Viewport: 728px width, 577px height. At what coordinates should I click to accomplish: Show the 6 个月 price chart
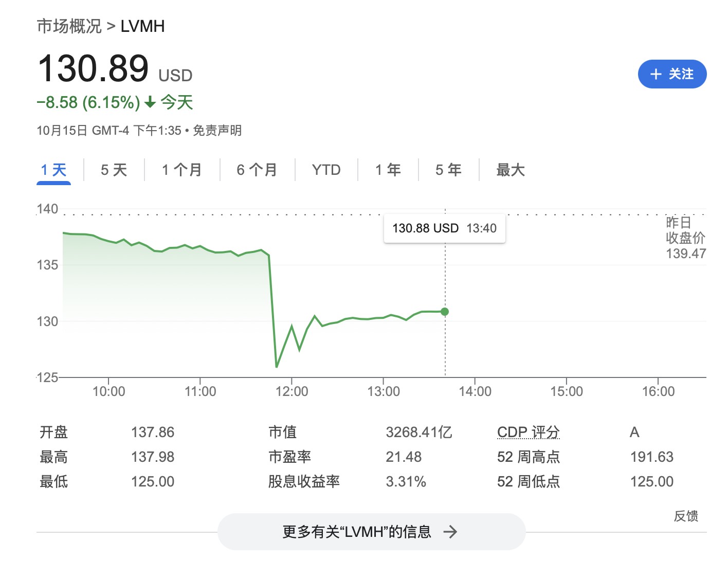(257, 170)
